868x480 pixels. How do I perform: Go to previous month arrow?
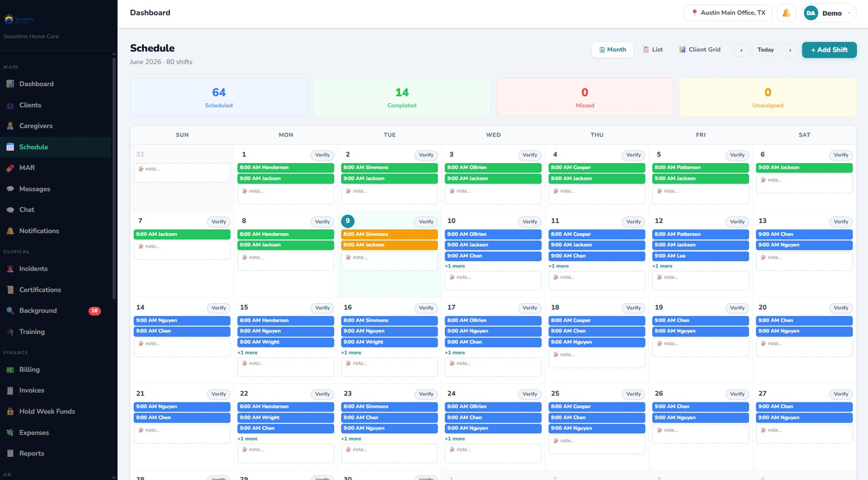click(741, 50)
